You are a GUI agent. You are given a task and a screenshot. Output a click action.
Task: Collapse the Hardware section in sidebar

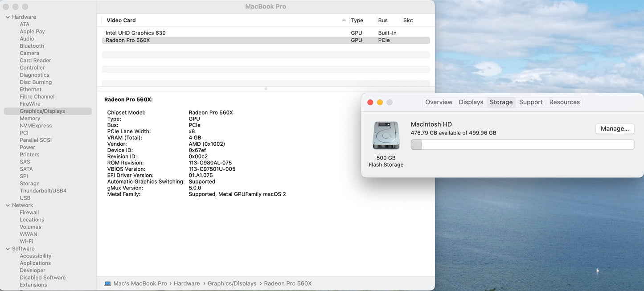tap(8, 17)
